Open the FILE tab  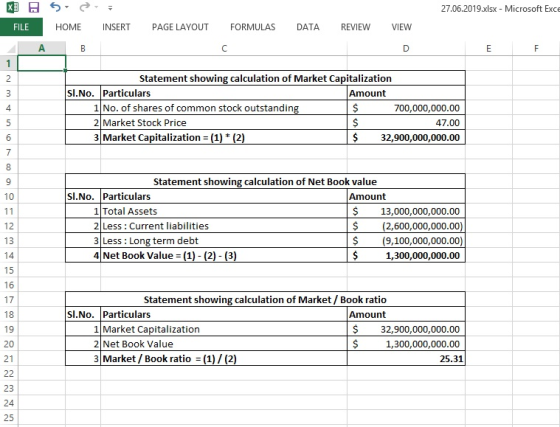[x=21, y=27]
